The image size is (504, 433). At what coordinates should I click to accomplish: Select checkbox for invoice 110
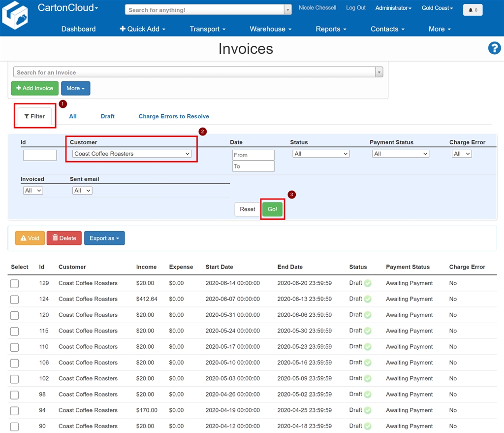(x=14, y=347)
